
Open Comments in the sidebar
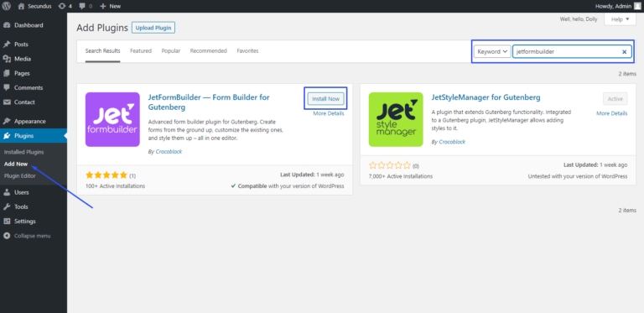coord(29,87)
